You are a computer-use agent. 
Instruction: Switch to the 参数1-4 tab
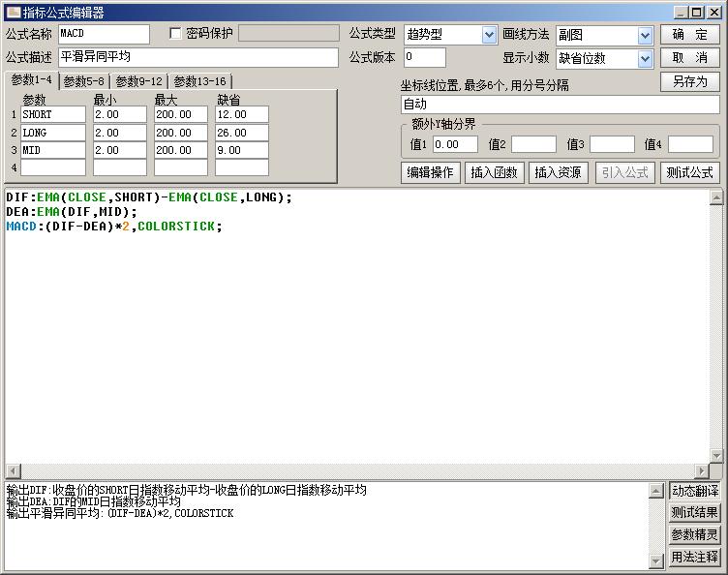32,79
